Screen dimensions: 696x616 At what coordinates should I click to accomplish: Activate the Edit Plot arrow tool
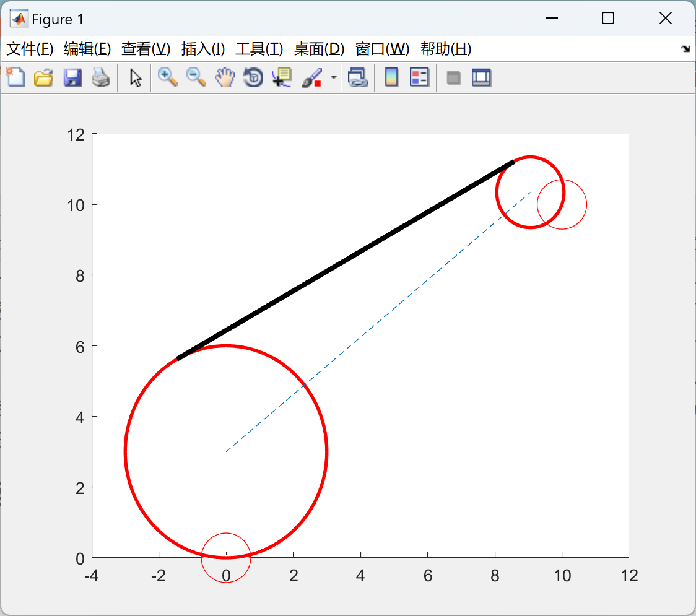tap(136, 78)
